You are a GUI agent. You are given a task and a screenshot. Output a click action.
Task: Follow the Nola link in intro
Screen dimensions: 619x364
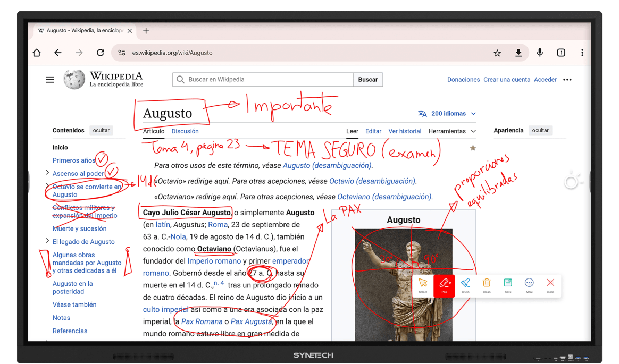click(178, 237)
